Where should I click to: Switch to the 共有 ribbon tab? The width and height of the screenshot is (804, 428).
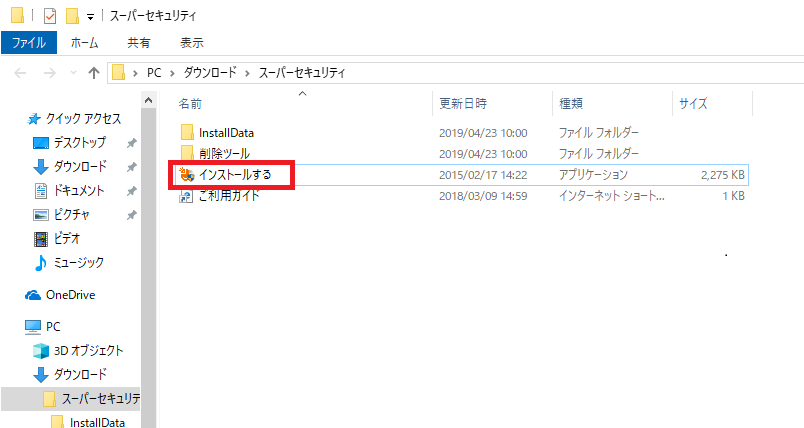[x=139, y=43]
